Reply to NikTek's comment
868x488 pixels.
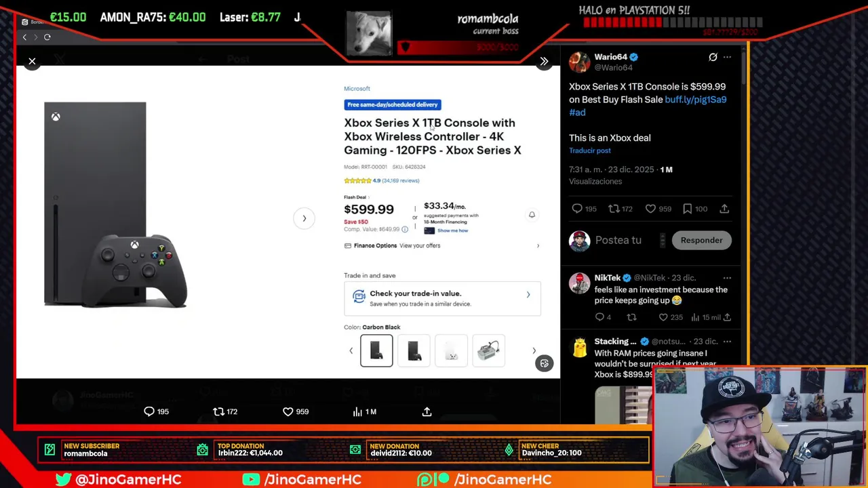599,317
